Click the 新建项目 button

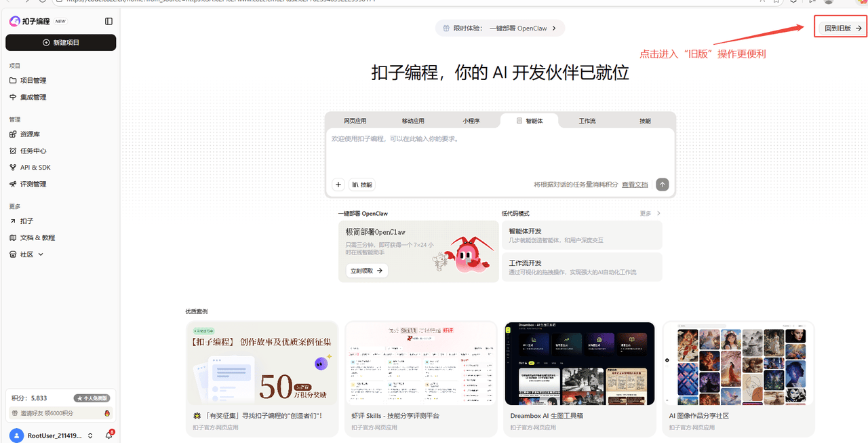coord(61,42)
